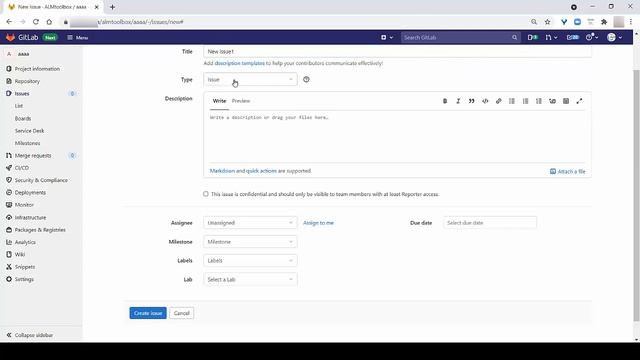The width and height of the screenshot is (640, 360).
Task: Cancel the new issue form
Action: coord(182,313)
